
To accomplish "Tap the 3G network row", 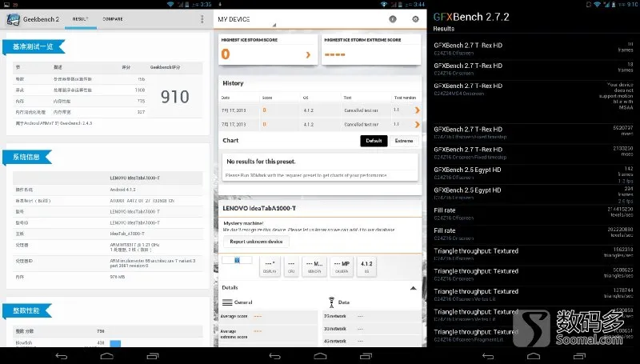I will point(372,329).
